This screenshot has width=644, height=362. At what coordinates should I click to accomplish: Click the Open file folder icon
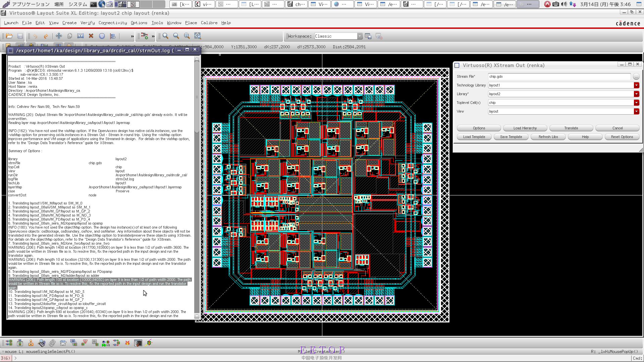click(9, 36)
